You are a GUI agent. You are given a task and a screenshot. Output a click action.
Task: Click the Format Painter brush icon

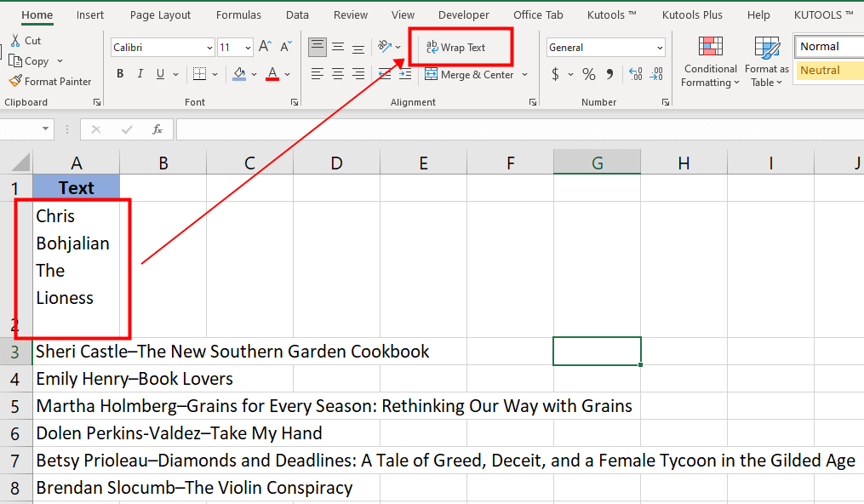point(15,82)
